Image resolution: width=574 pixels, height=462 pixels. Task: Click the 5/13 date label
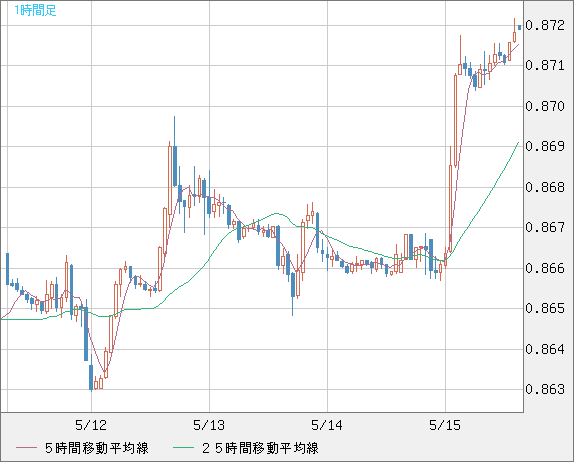coord(209,425)
